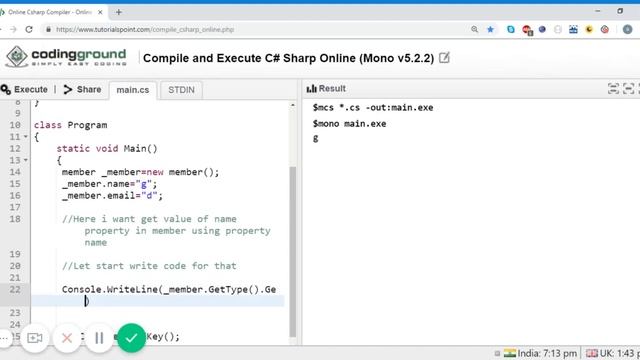Click the '$mcs *.cs -out:main.exe' line

click(373, 108)
